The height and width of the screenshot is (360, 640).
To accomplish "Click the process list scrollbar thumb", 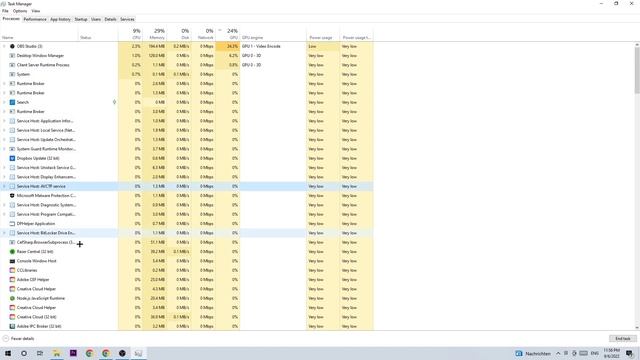I will [x=637, y=70].
